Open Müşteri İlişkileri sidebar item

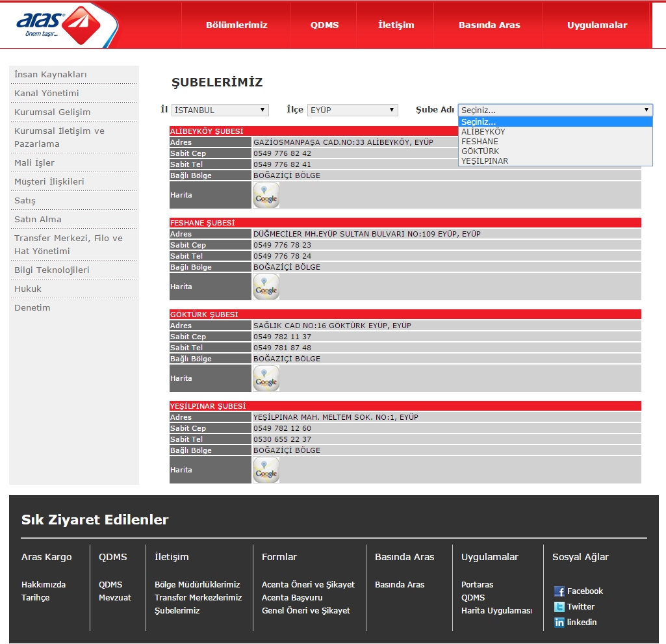(49, 181)
